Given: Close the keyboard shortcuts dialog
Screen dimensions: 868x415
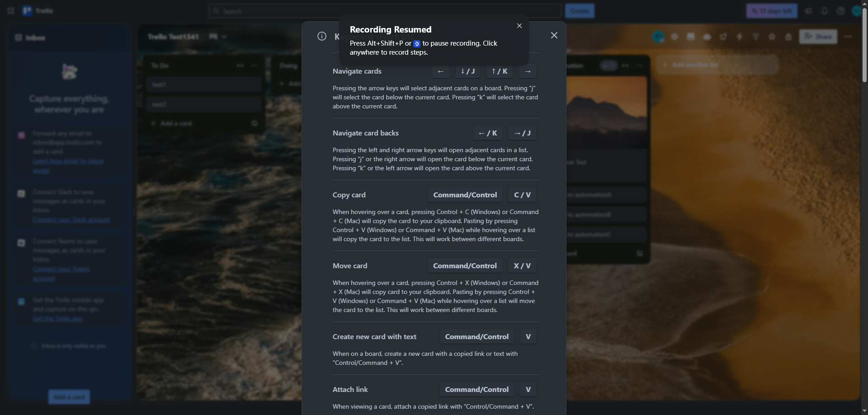Looking at the screenshot, I should coord(554,35).
